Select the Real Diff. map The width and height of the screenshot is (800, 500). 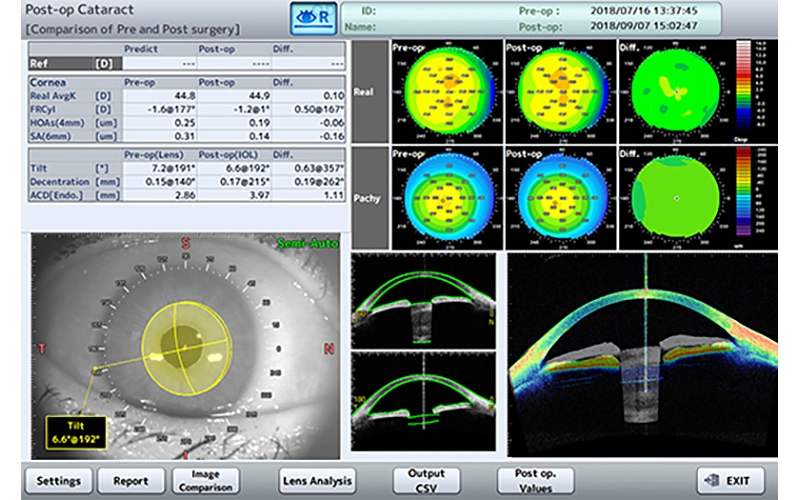pyautogui.click(x=674, y=92)
